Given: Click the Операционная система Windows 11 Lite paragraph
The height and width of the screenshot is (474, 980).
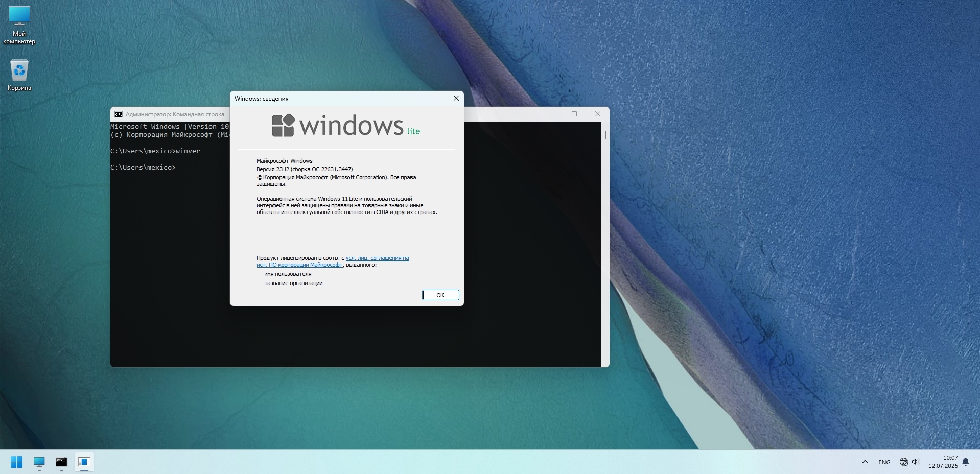Looking at the screenshot, I should tap(347, 205).
